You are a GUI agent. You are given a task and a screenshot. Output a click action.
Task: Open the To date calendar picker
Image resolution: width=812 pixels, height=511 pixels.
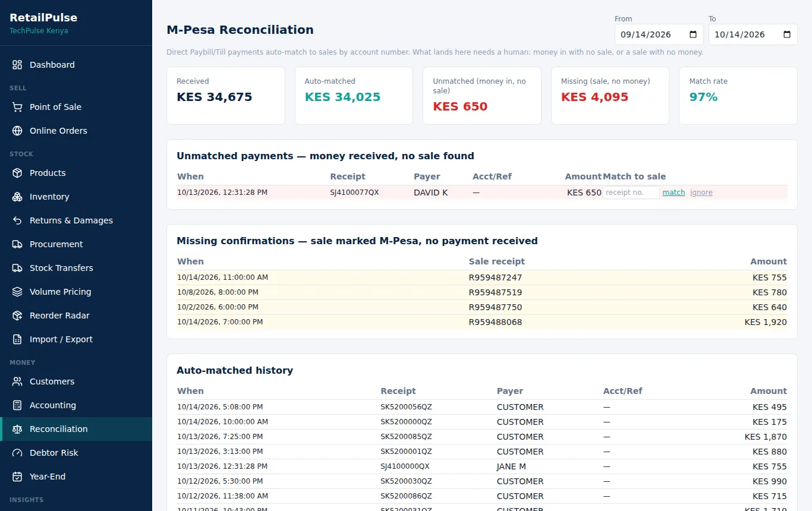[x=787, y=34]
